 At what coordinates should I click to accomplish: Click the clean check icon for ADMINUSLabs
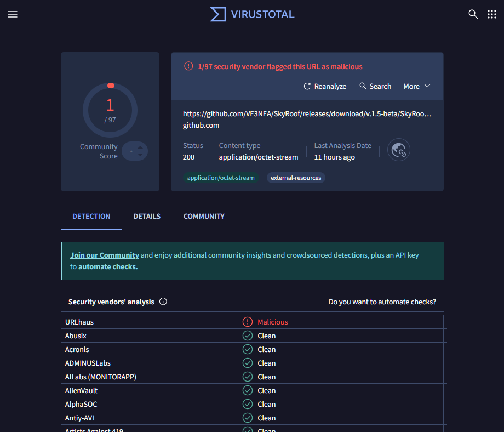(248, 363)
